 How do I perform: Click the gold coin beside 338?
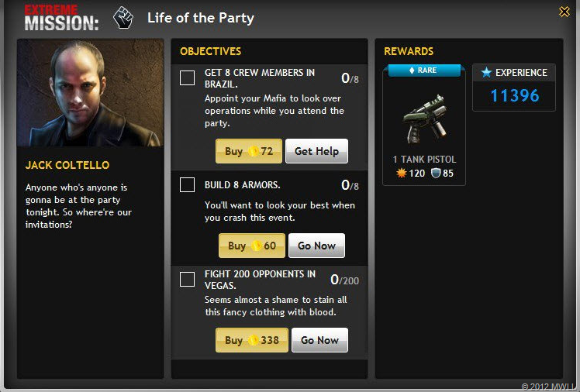253,340
